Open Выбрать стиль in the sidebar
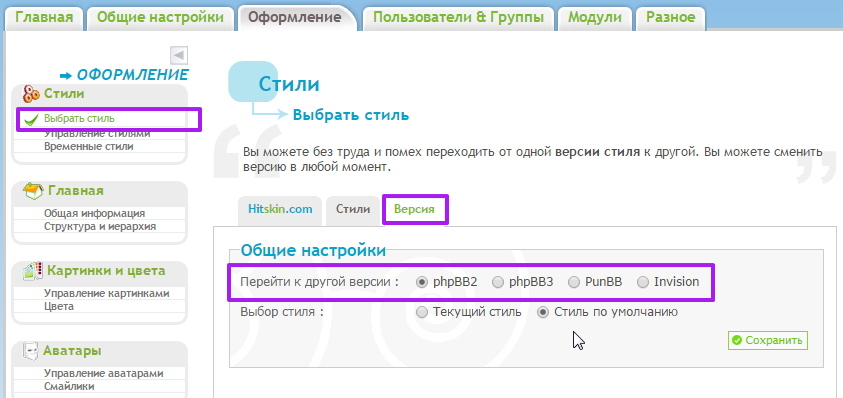The height and width of the screenshot is (398, 843). pyautogui.click(x=79, y=119)
